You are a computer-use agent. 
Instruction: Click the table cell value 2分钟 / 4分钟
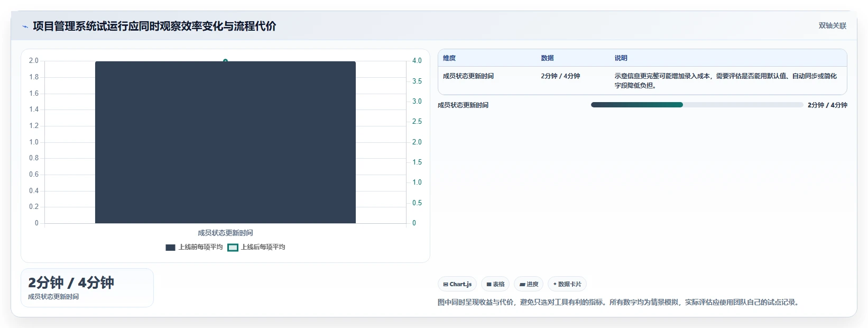(560, 76)
